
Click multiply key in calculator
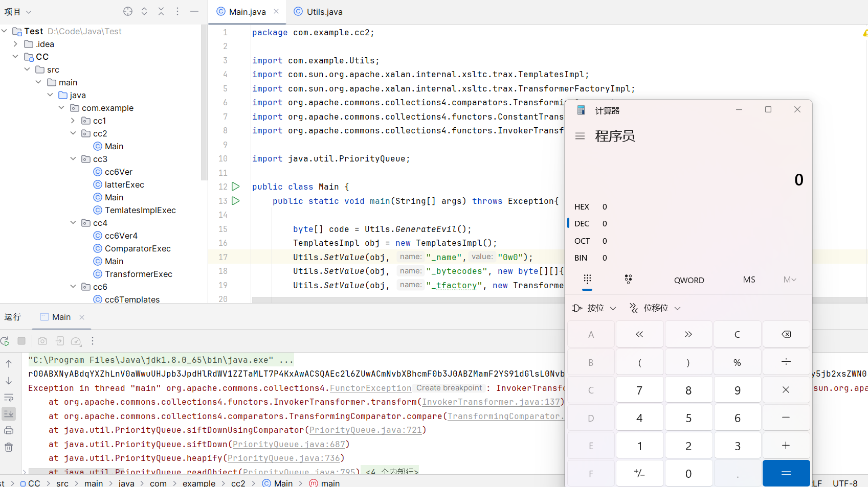click(786, 390)
